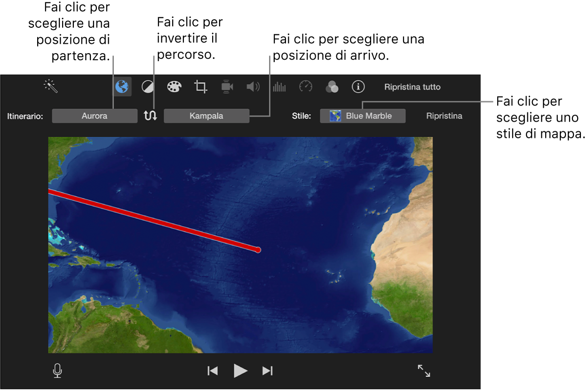The width and height of the screenshot is (588, 390).
Task: Choose destination location Kampala
Action: (x=207, y=116)
